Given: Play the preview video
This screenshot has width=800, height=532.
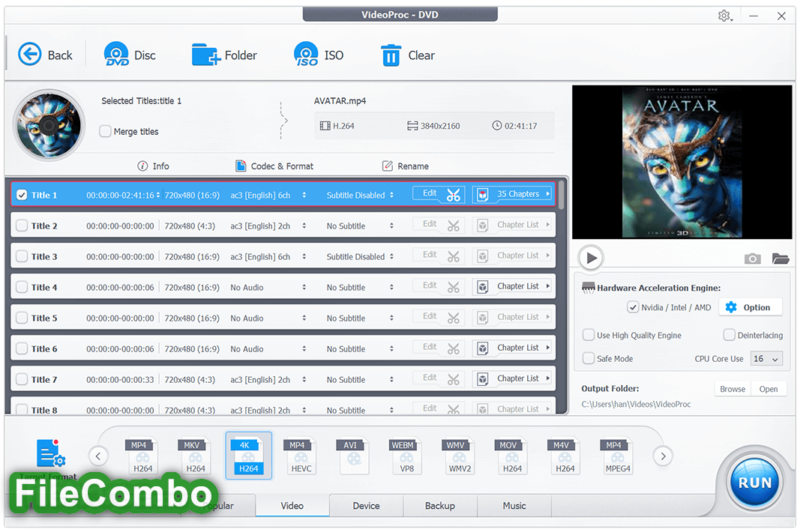Looking at the screenshot, I should [591, 258].
